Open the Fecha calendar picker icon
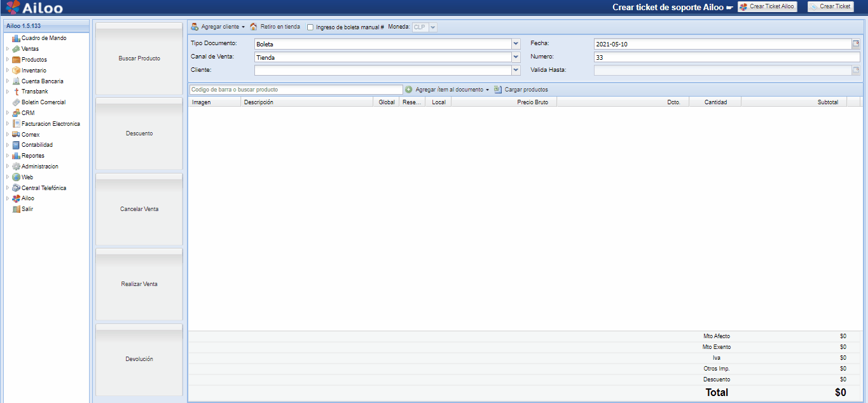Image resolution: width=868 pixels, height=403 pixels. (x=856, y=44)
